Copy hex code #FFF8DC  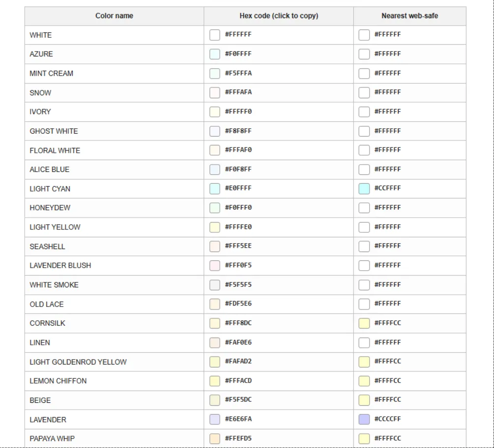tap(238, 323)
